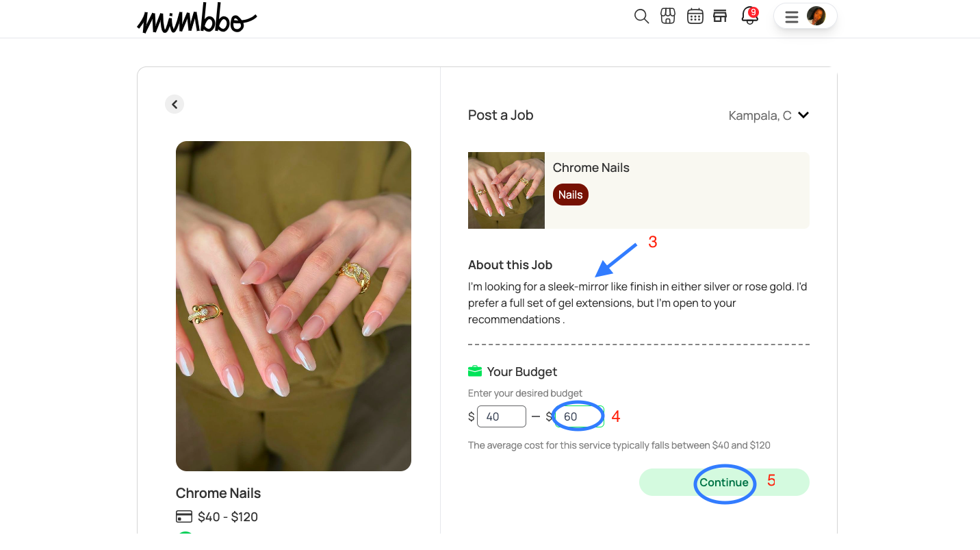Viewport: 980px width, 550px height.
Task: Select the Nails category tag
Action: click(x=571, y=195)
